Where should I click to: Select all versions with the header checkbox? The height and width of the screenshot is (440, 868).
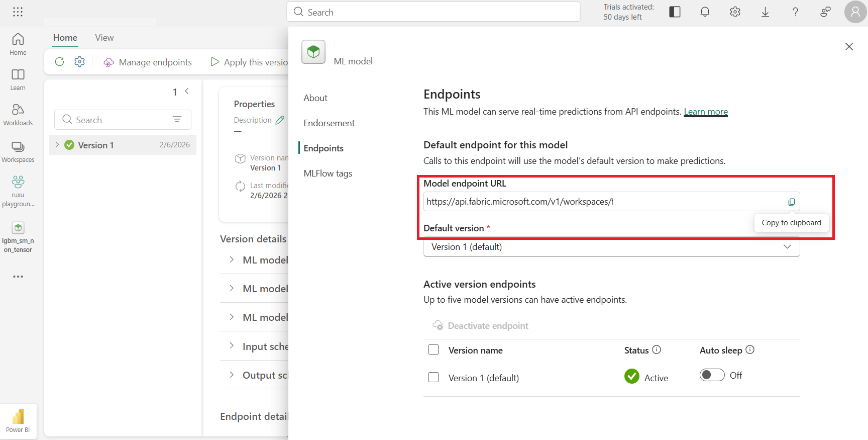point(433,350)
